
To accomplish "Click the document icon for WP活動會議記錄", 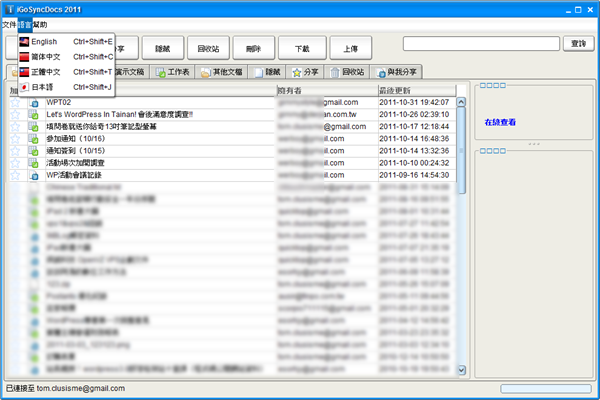I will click(x=34, y=175).
